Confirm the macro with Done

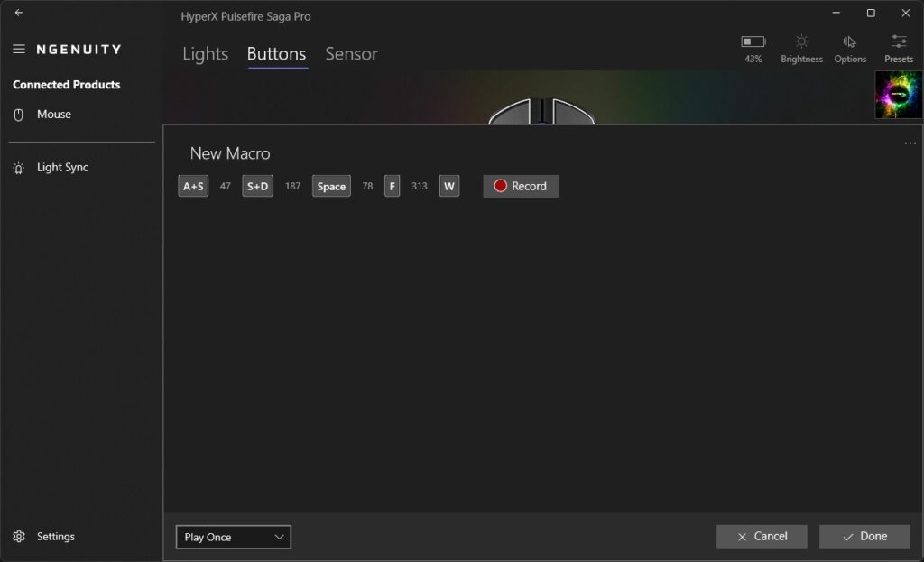coord(864,537)
